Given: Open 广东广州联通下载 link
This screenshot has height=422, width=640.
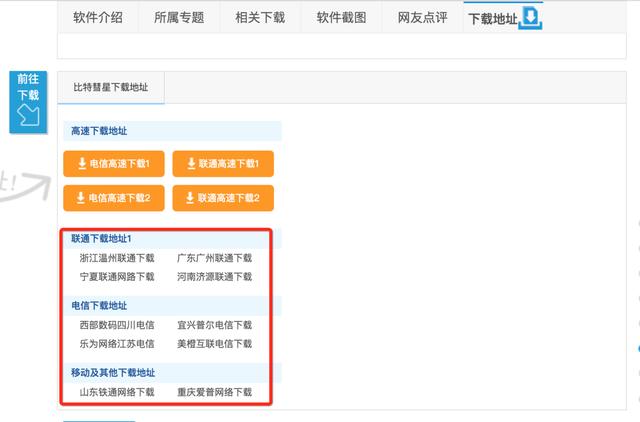Looking at the screenshot, I should [x=215, y=258].
